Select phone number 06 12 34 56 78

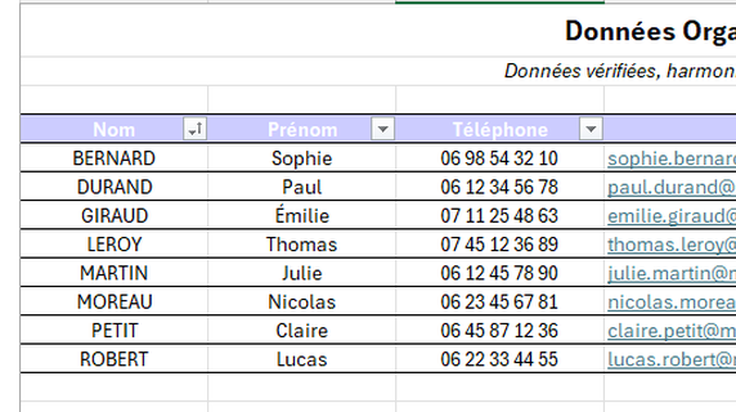click(499, 187)
